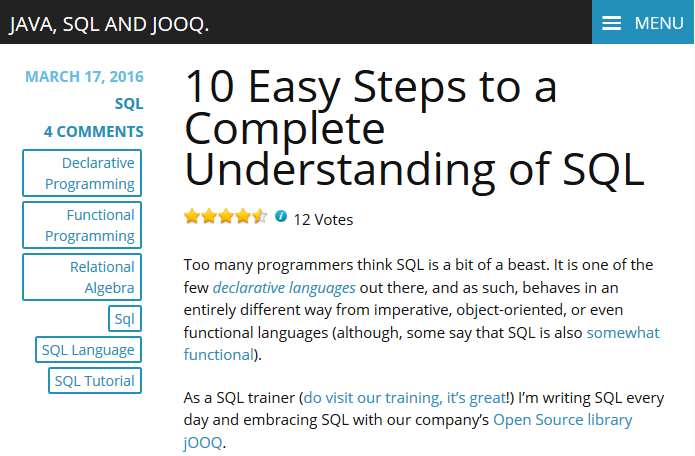The width and height of the screenshot is (695, 456).
Task: Select the Relational Algebra tag
Action: coord(82,277)
